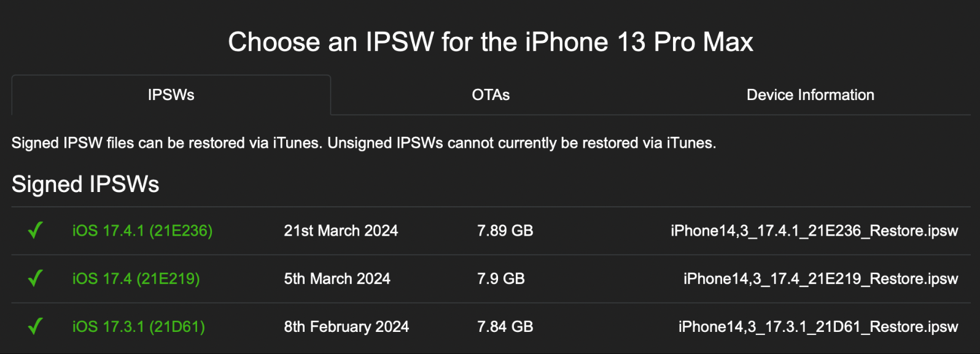
Task: Open the iOS 17.3.1 (21D61) link
Action: pos(139,326)
